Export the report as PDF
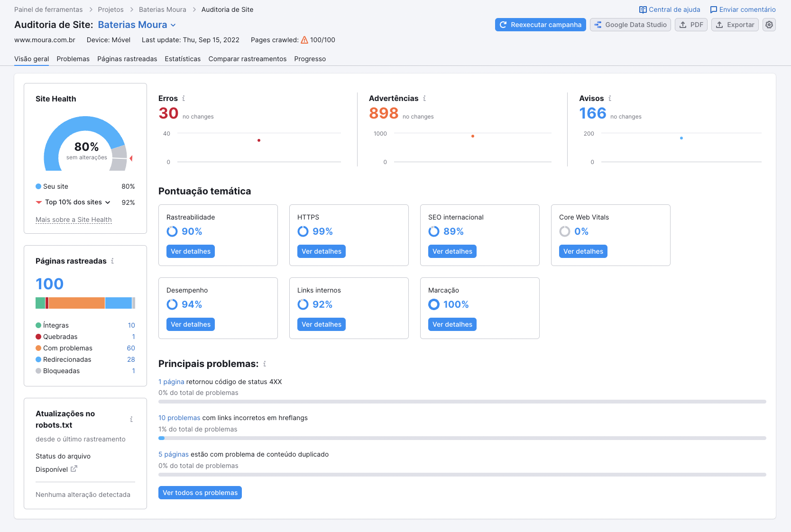Image resolution: width=791 pixels, height=532 pixels. pyautogui.click(x=691, y=25)
